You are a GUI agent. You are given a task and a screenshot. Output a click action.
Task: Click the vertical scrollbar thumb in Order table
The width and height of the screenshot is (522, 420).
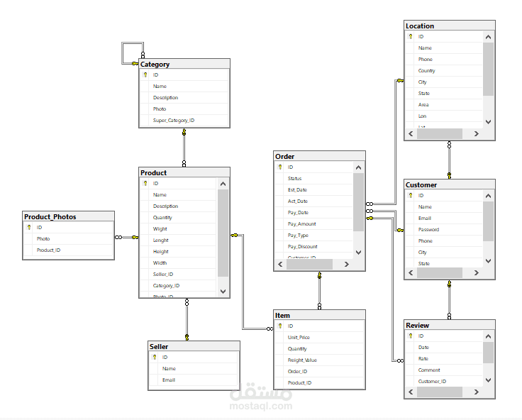[x=358, y=202]
